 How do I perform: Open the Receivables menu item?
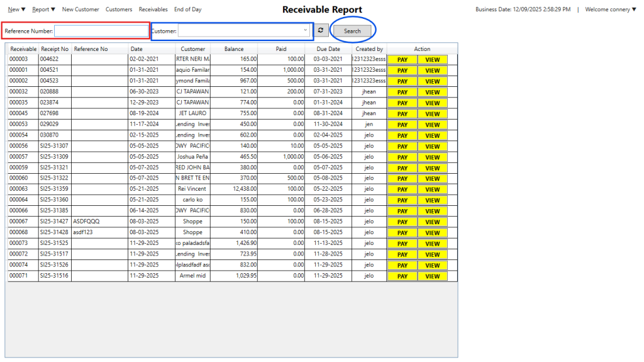pos(153,9)
